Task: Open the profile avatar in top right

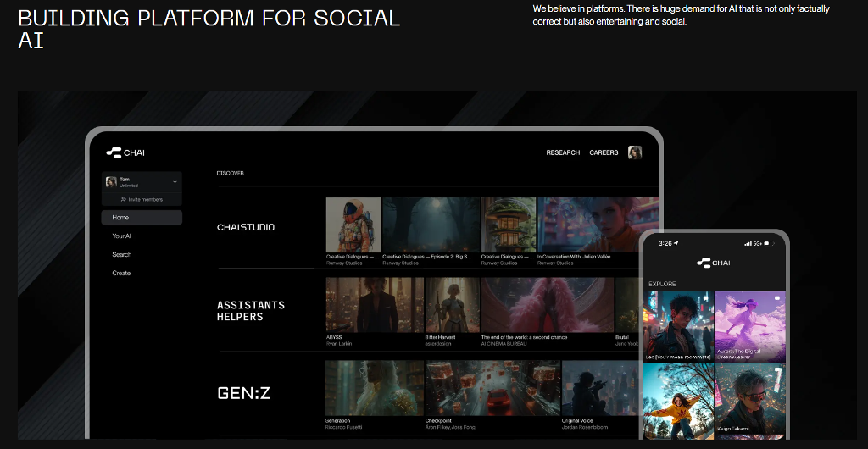Action: (634, 152)
